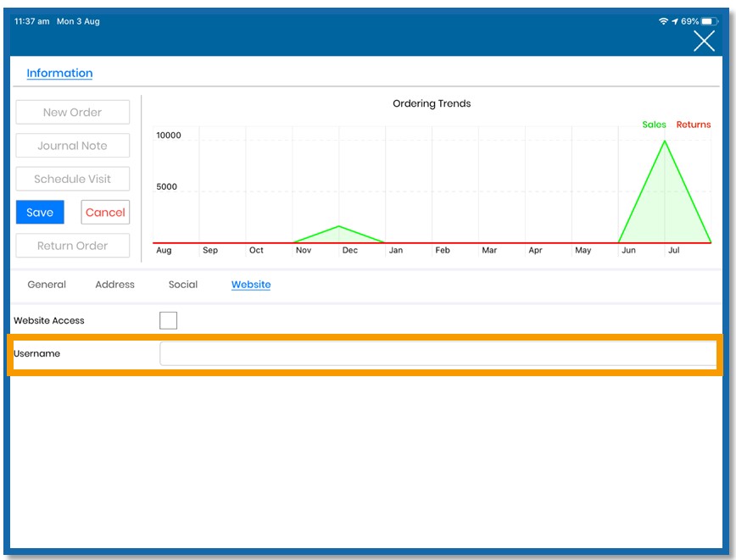This screenshot has width=736, height=560.
Task: Click the Sep month label on chart
Action: tap(209, 250)
